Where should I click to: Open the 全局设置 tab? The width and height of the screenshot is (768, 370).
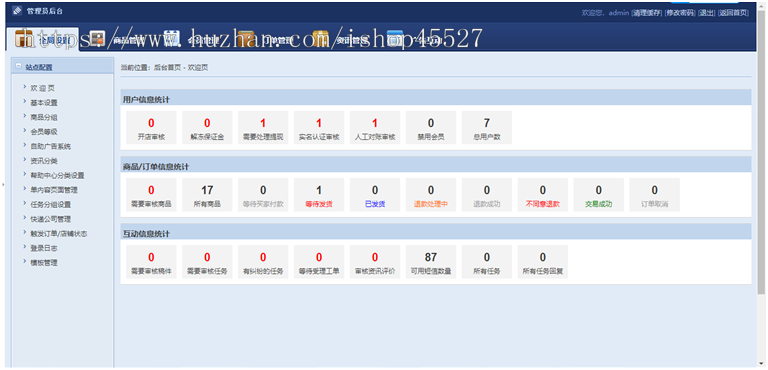pyautogui.click(x=43, y=40)
